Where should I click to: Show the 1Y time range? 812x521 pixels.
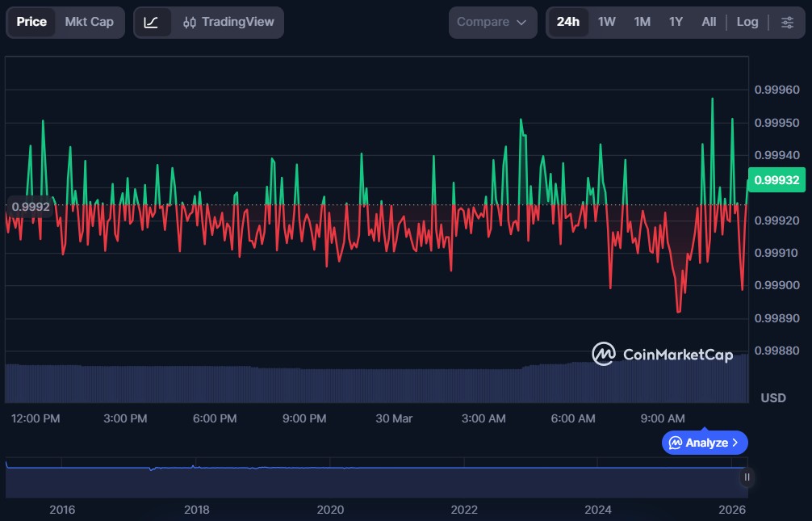tap(676, 22)
